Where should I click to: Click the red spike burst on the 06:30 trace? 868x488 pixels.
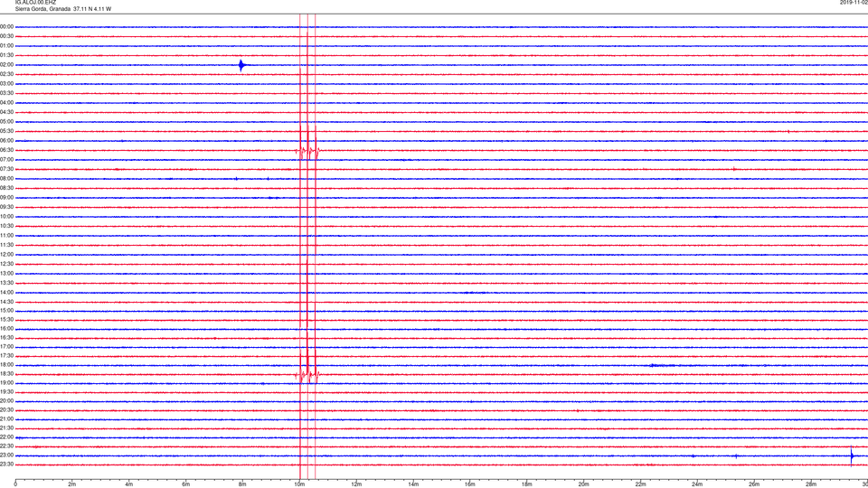point(307,150)
